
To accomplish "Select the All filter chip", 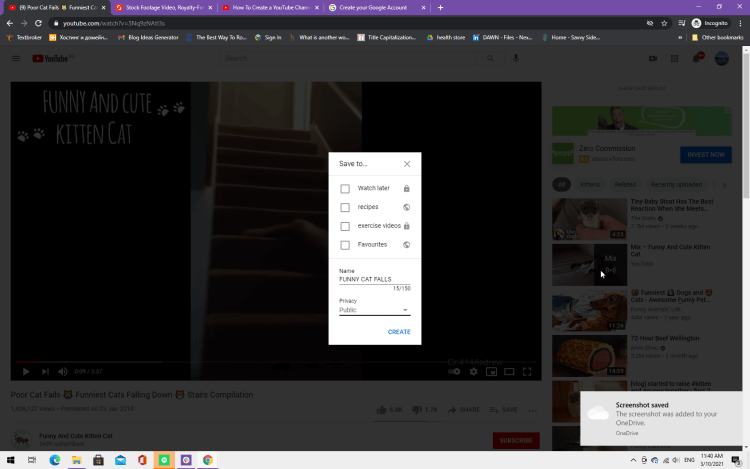I will click(x=561, y=185).
